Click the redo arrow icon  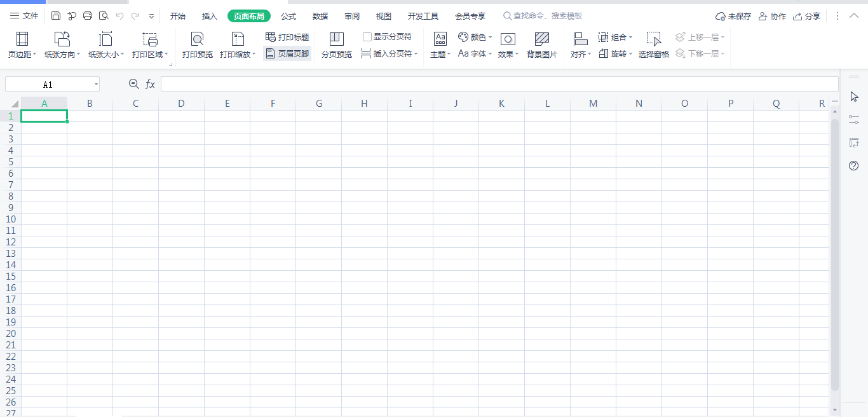[135, 16]
